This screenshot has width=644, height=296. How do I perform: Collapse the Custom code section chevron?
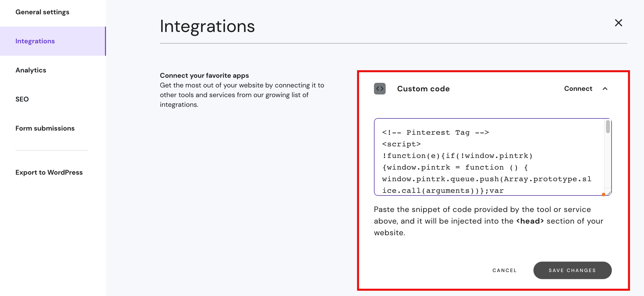[605, 89]
